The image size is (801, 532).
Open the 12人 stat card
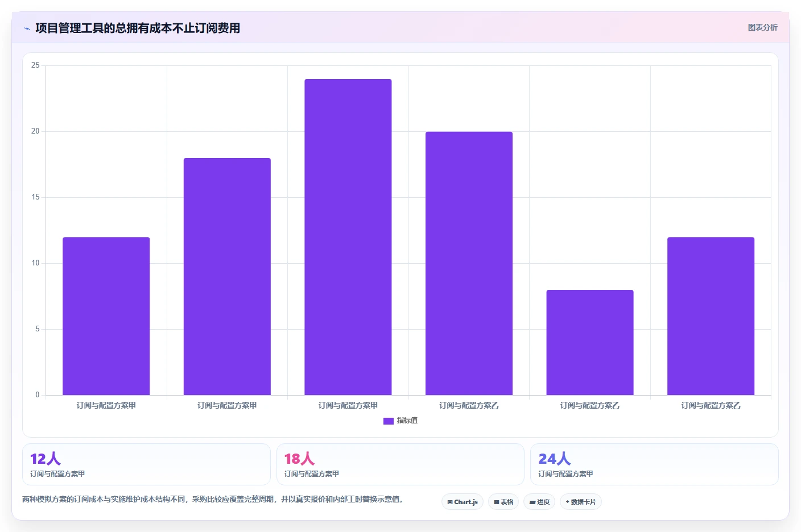(146, 464)
